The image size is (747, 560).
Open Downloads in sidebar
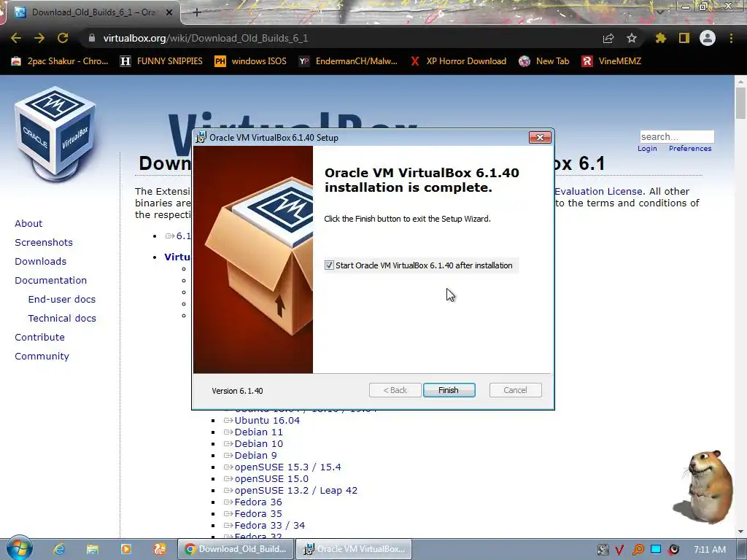click(x=41, y=262)
